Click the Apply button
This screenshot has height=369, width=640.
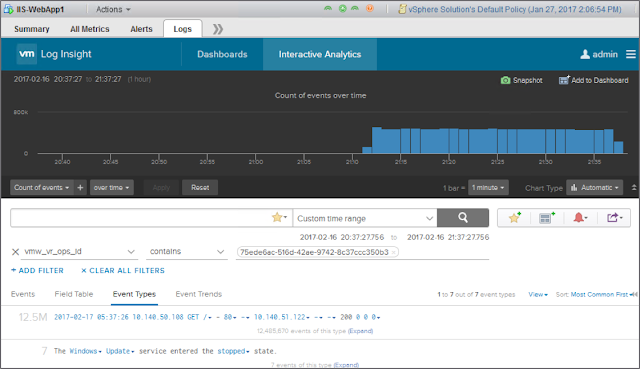pyautogui.click(x=161, y=187)
